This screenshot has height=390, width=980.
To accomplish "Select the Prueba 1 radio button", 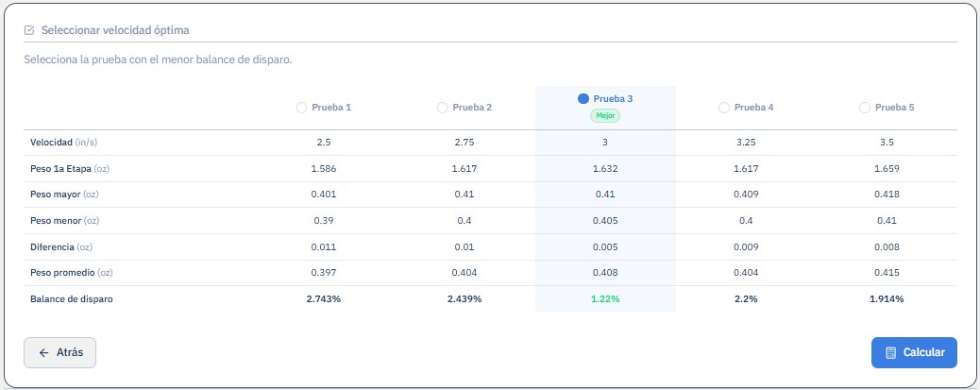I will click(x=302, y=108).
